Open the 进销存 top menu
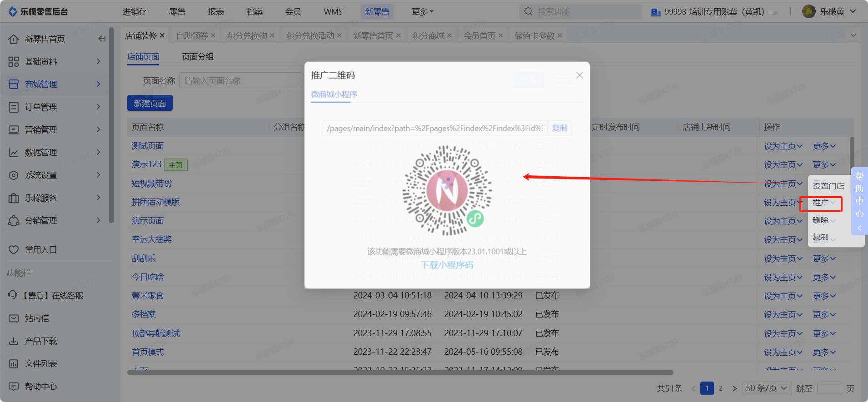Image resolution: width=868 pixels, height=402 pixels. click(x=135, y=11)
